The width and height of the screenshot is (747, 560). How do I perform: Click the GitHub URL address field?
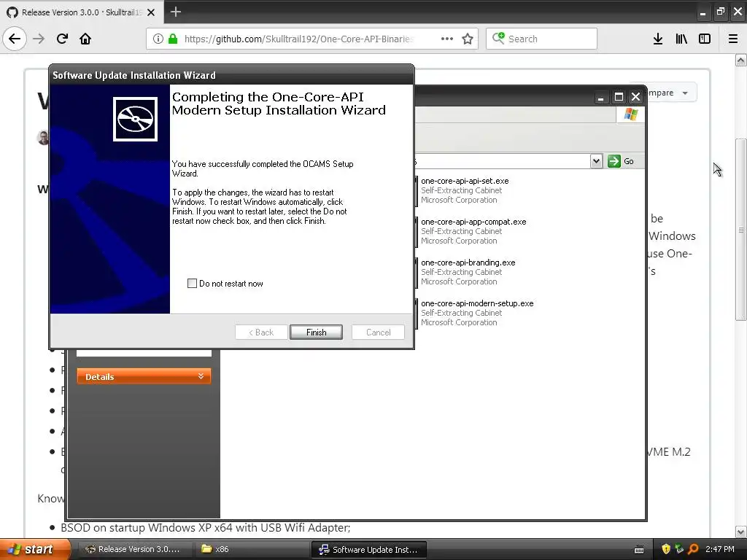click(298, 39)
